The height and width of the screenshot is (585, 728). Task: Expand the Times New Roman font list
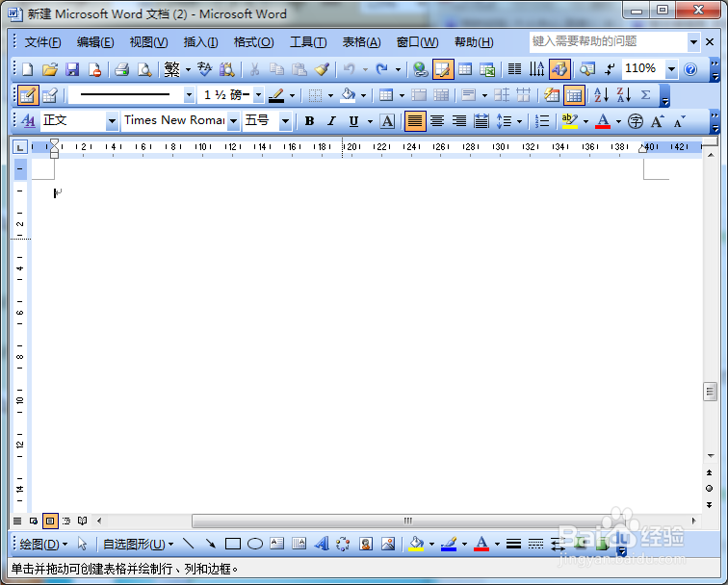(234, 121)
